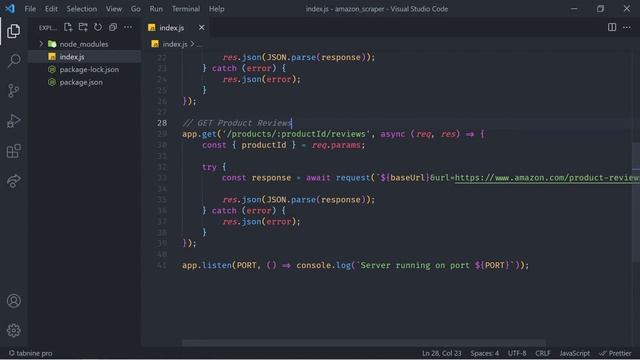Change encoding via UTF-8 status item
This screenshot has height=360, width=640.
coord(517,353)
